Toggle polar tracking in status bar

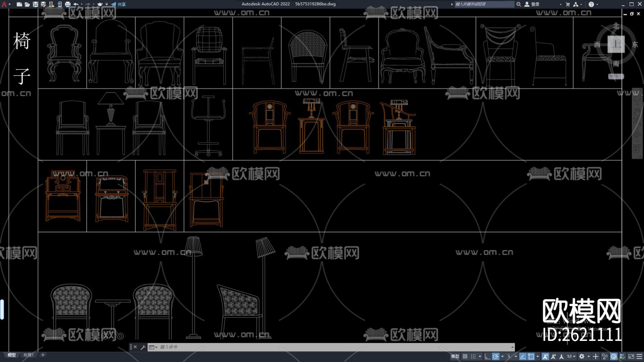pos(496,356)
